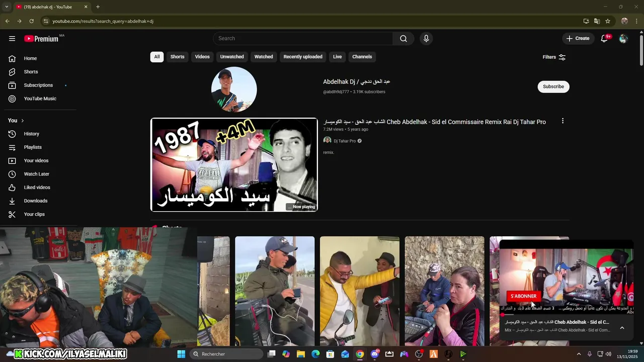Image resolution: width=644 pixels, height=362 pixels.
Task: Open the short with man holding phone outdoors
Action: point(275,291)
